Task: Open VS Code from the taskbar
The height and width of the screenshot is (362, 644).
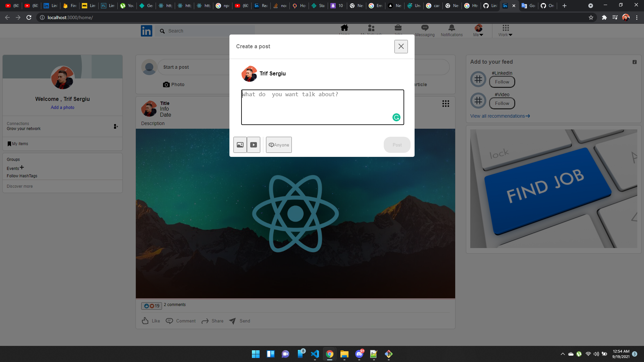Action: pos(315,354)
